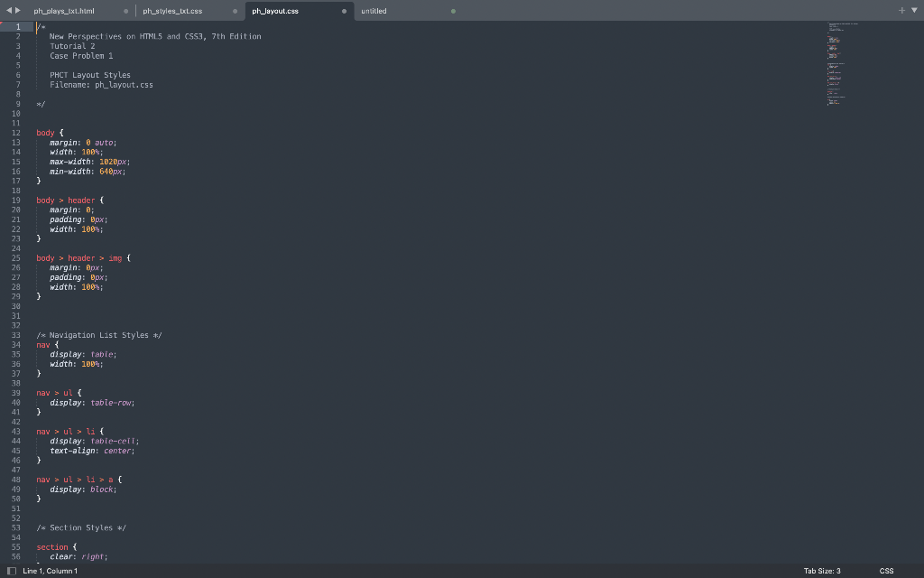Image resolution: width=924 pixels, height=578 pixels.
Task: Place cursor on 'body {' selector line
Action: [x=50, y=133]
